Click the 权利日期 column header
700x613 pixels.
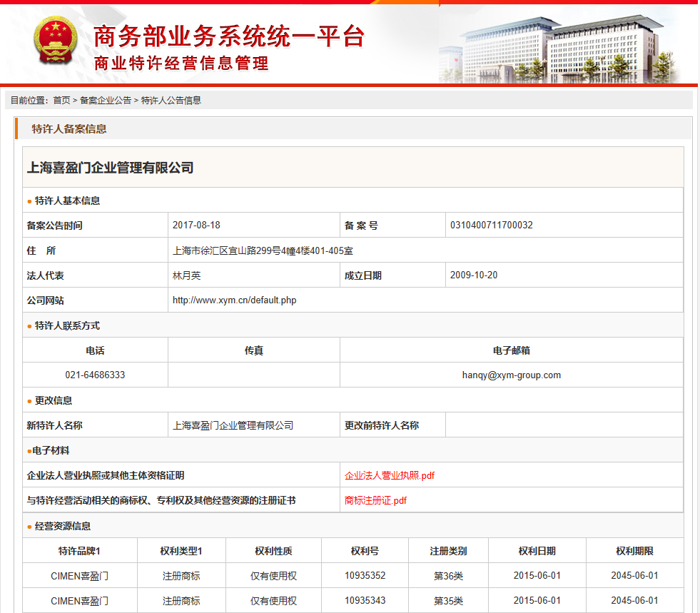(x=537, y=551)
